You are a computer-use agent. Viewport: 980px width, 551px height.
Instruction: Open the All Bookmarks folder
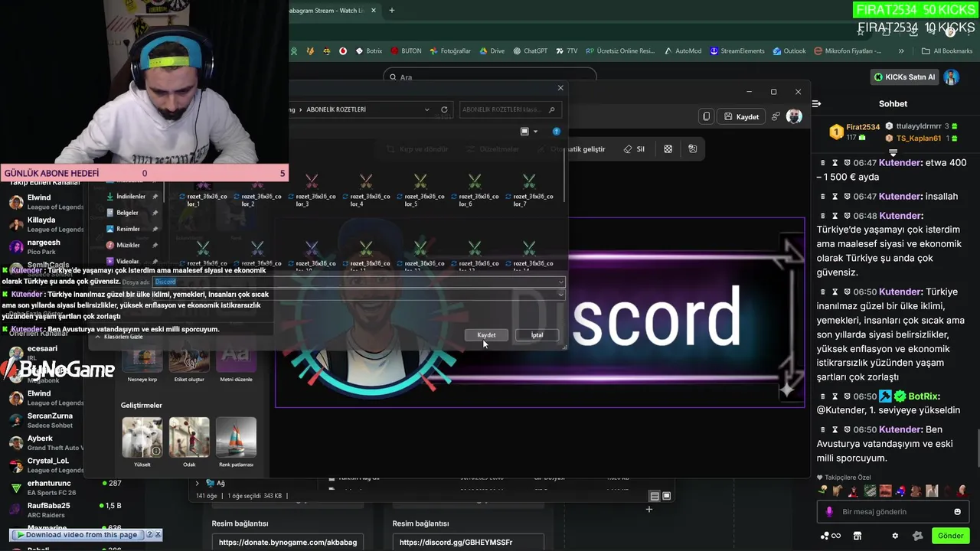[x=947, y=51]
